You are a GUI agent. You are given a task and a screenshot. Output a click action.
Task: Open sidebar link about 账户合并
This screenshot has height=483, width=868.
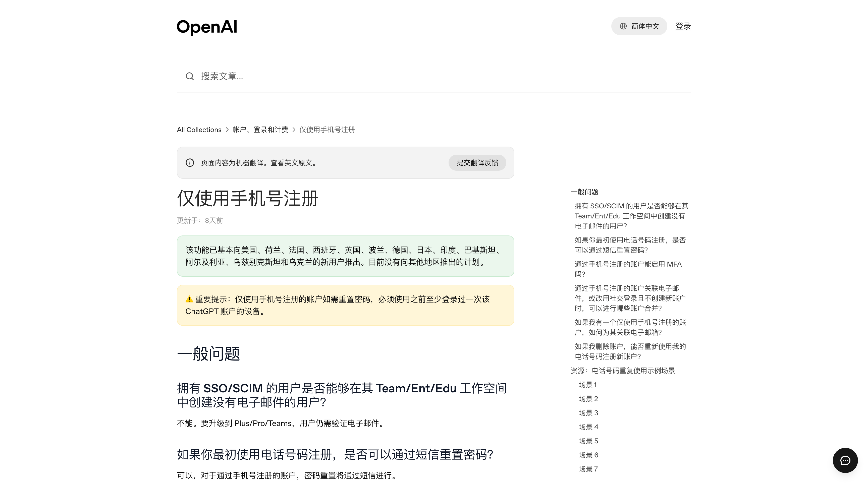[630, 298]
